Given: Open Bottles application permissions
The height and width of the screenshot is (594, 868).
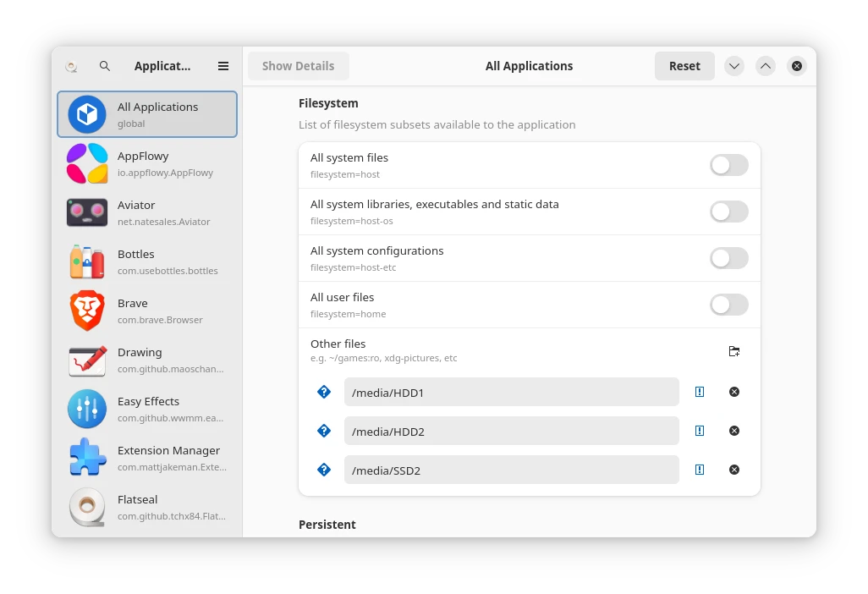Looking at the screenshot, I should pos(147,261).
